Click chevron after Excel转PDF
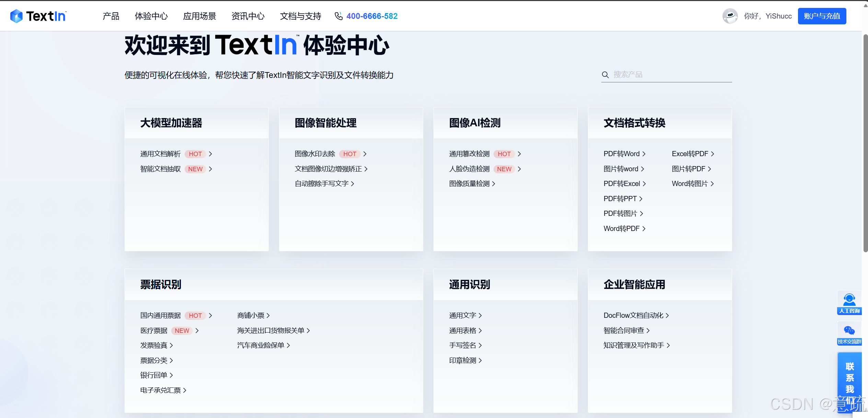Screen dimensions: 868x418 click(x=713, y=154)
